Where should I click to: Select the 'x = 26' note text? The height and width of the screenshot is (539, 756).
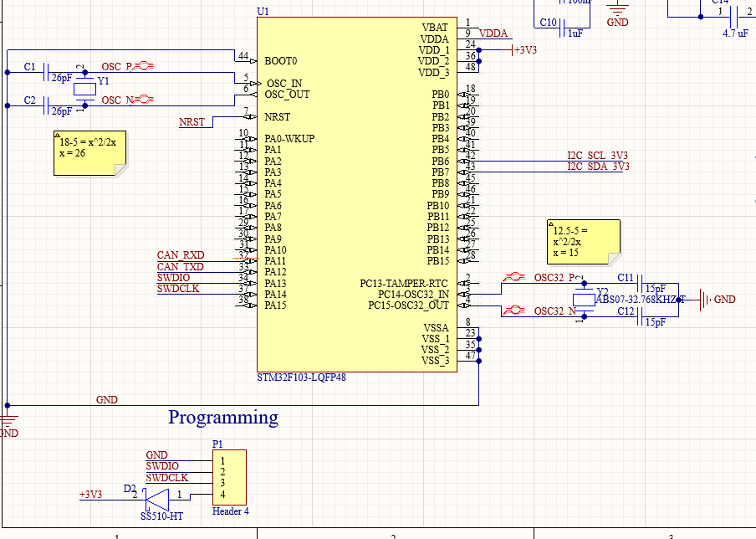coord(72,153)
